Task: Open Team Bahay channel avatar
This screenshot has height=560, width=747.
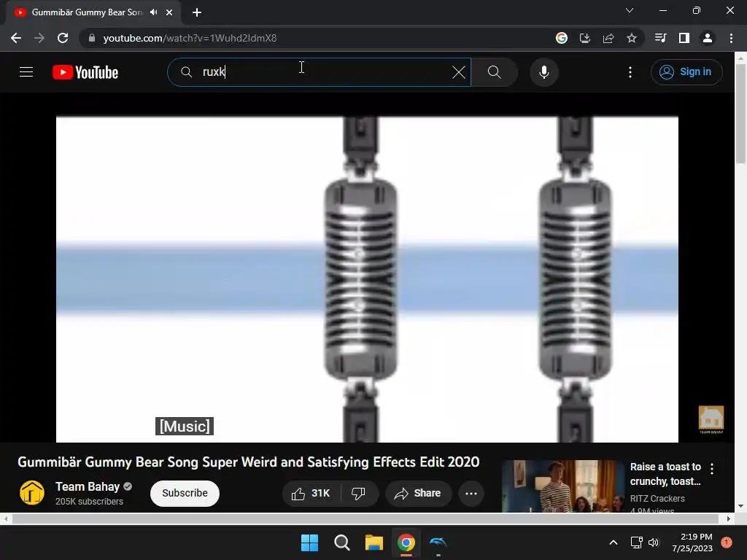Action: [x=32, y=492]
